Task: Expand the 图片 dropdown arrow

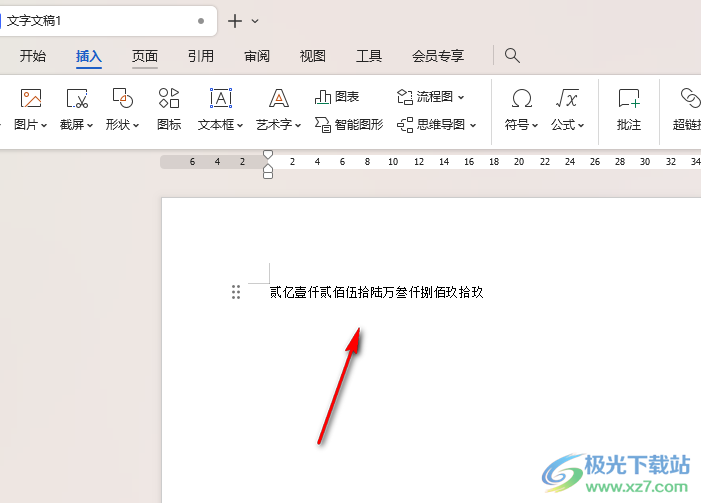Action: [44, 126]
